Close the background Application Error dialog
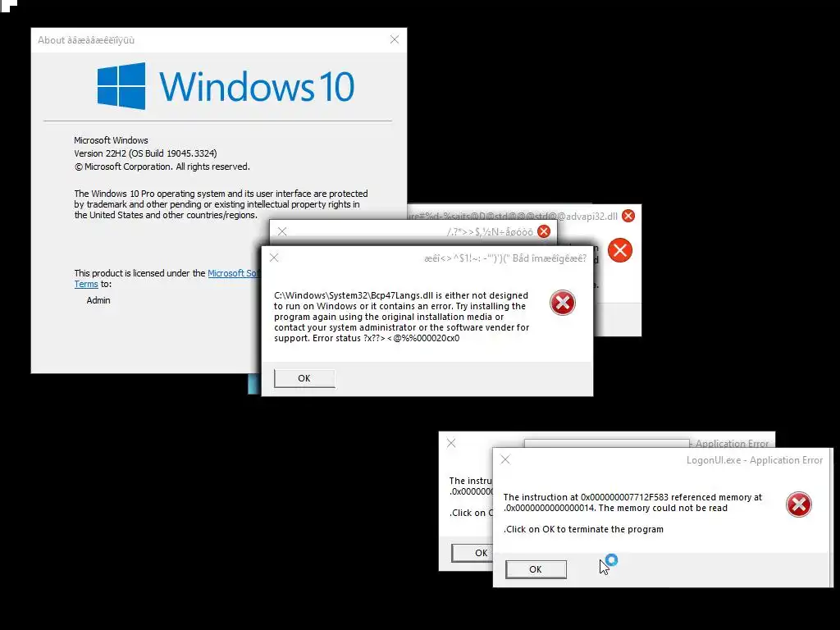The width and height of the screenshot is (840, 630). (452, 443)
